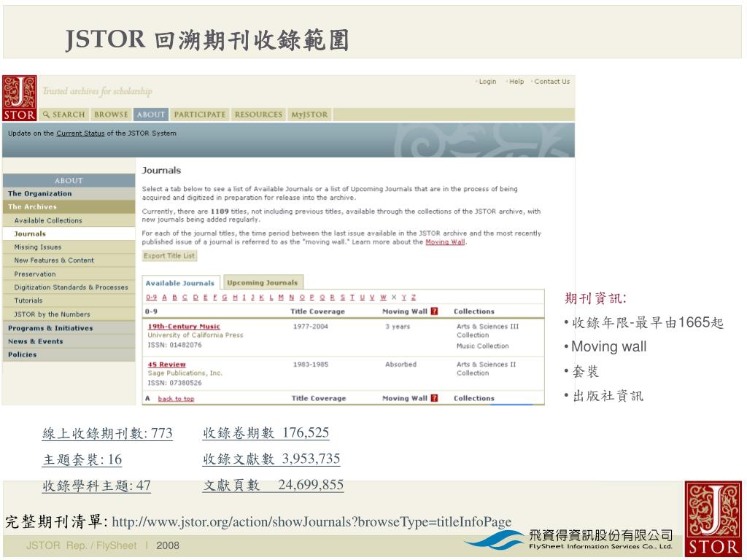Click the ABOUT sidebar header
This screenshot has height=560, width=747.
pyautogui.click(x=69, y=181)
